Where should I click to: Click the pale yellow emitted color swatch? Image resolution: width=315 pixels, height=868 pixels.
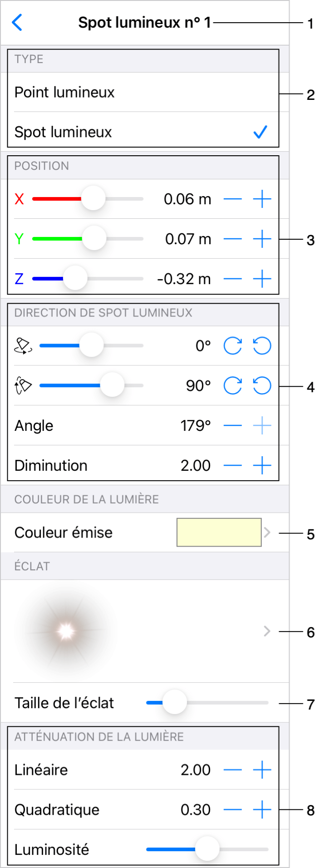coord(219,533)
